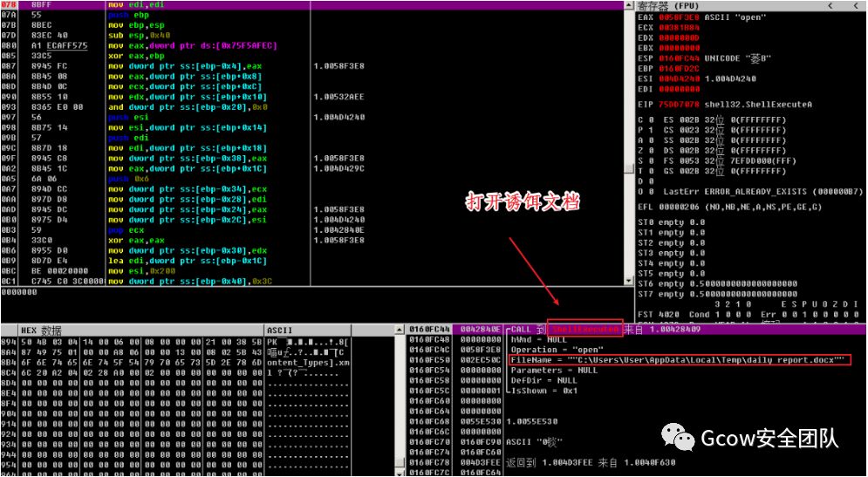The image size is (868, 477).
Task: Select the "push edi" instruction line
Action: click(x=128, y=138)
